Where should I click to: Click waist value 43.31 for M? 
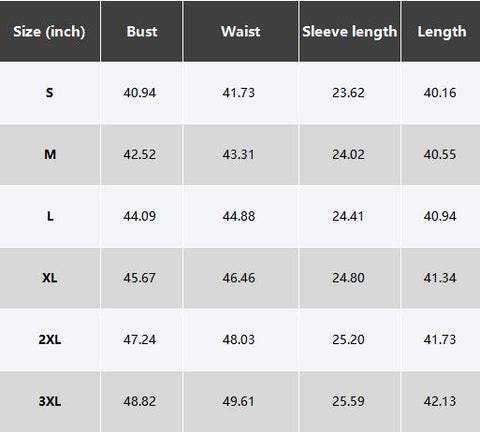pos(238,154)
